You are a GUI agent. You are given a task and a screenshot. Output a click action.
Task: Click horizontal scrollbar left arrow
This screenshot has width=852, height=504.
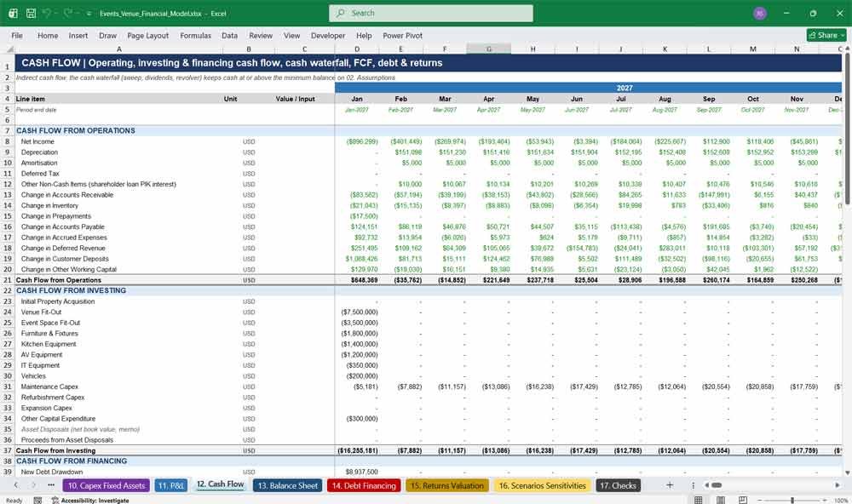coord(706,485)
